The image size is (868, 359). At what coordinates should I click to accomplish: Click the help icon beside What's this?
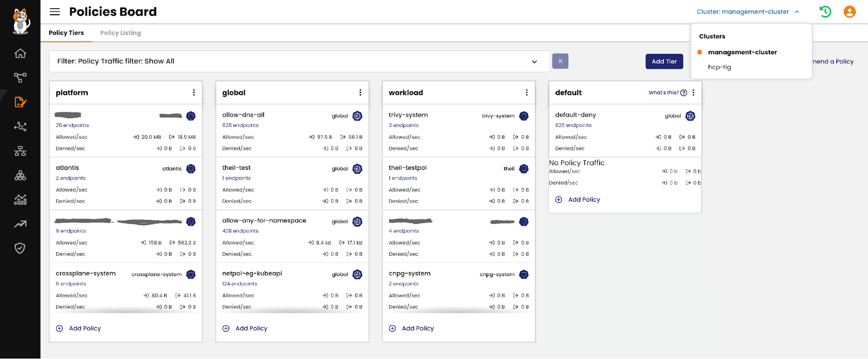click(x=683, y=93)
